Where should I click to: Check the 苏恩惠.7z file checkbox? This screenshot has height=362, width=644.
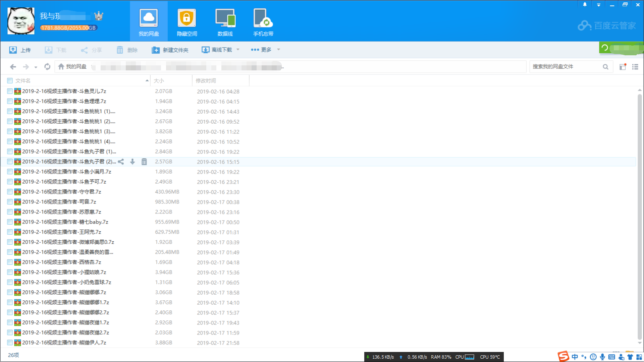[10, 212]
